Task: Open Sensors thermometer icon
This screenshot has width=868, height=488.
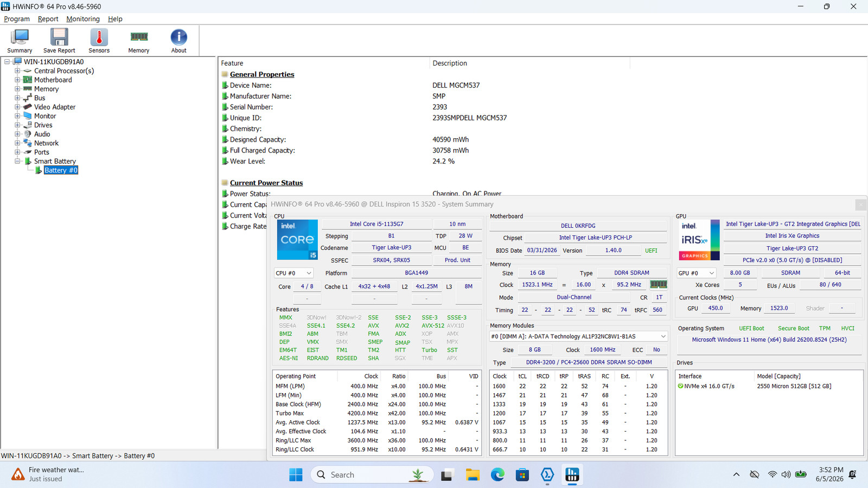Action: [99, 41]
